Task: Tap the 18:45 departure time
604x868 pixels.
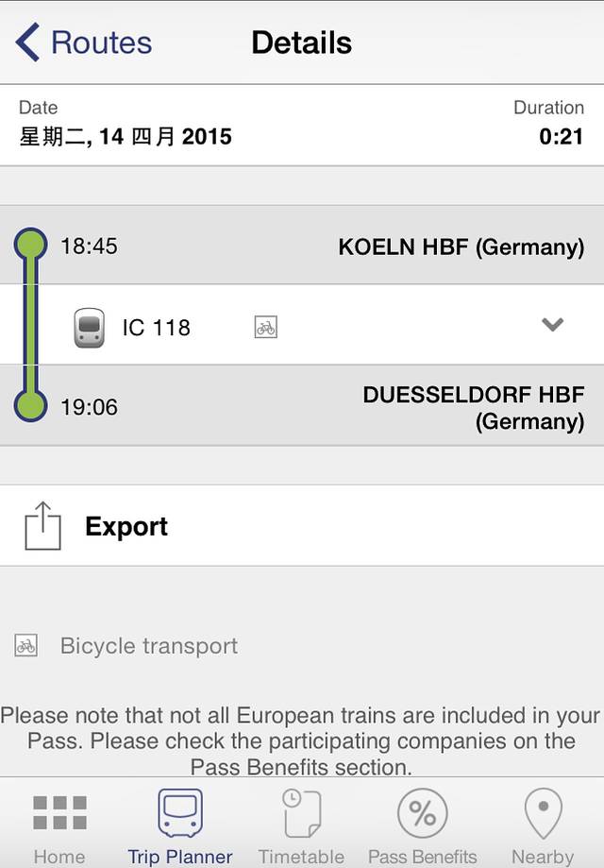Action: pyautogui.click(x=89, y=247)
